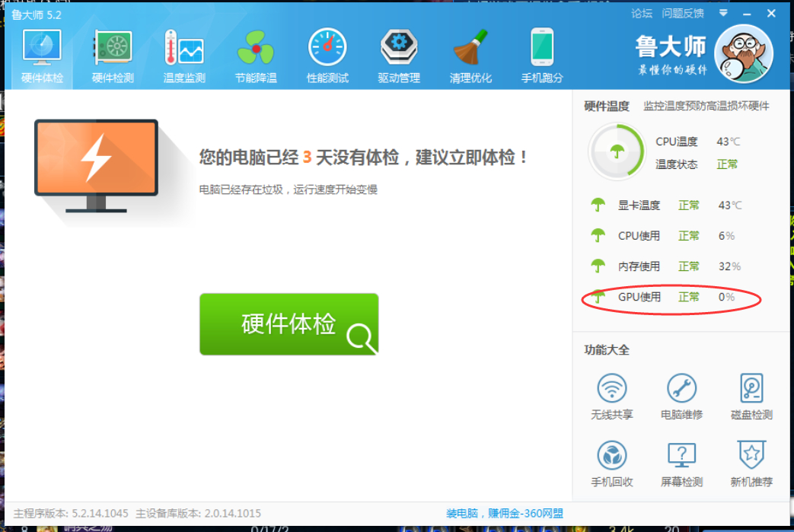Viewport: 794px width, 532px height.
Task: Click 主设备库版本: 2.0.14.1015 text
Action: 198,513
